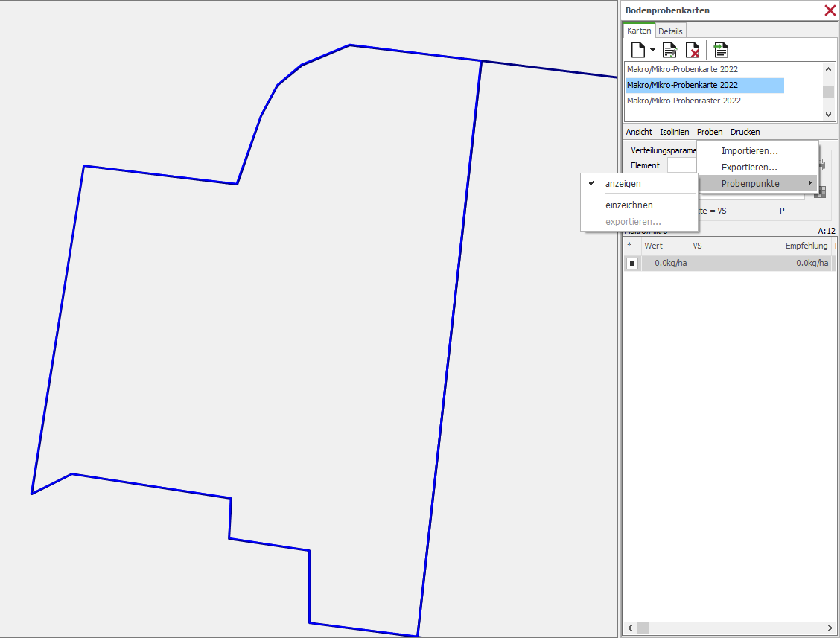Click the new soil sample map icon
840x638 pixels.
coord(637,50)
